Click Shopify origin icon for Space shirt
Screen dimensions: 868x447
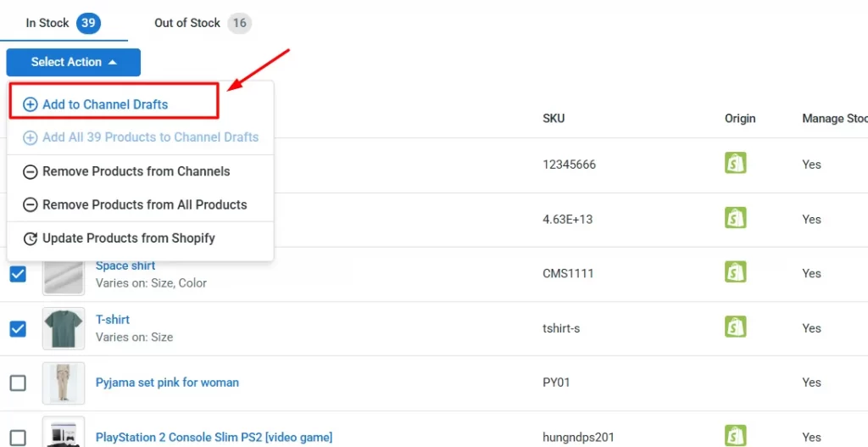pyautogui.click(x=735, y=272)
